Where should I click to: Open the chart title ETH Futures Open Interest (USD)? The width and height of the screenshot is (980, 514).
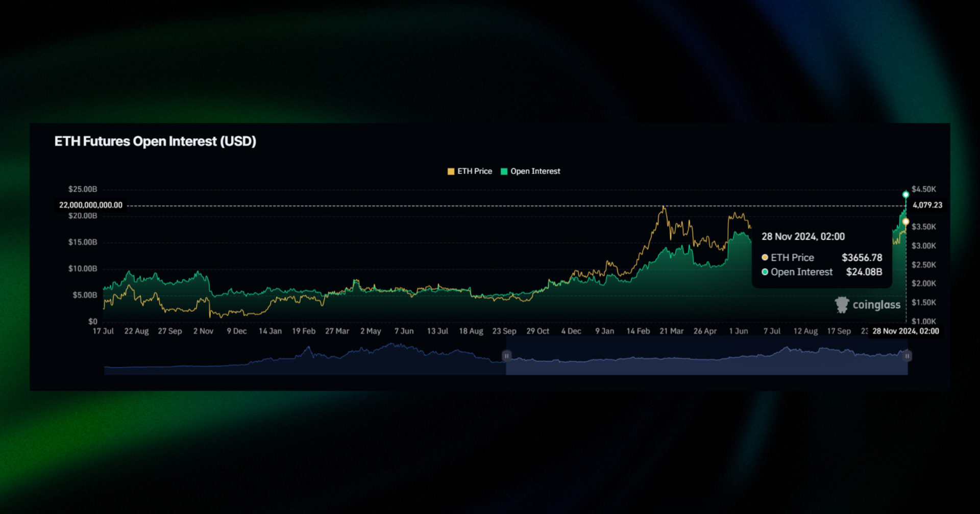click(x=156, y=141)
